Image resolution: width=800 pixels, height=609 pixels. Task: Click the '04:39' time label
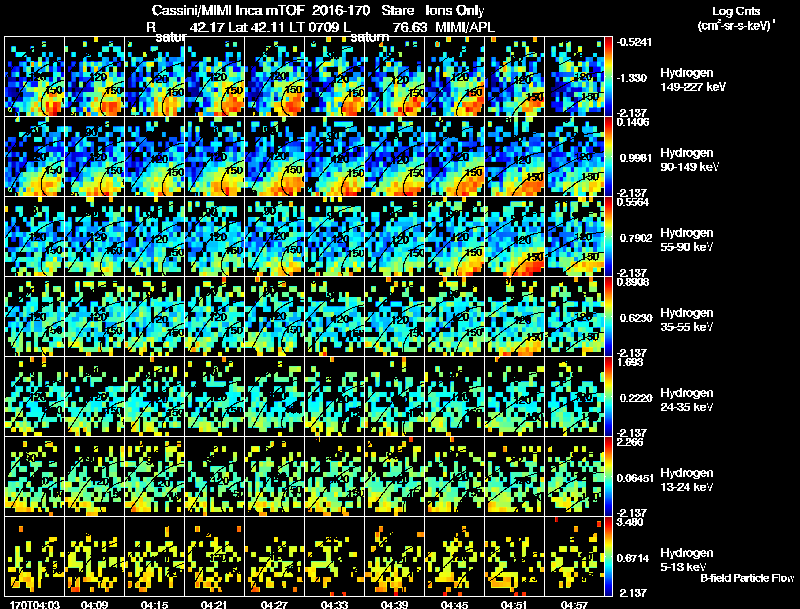[x=394, y=604]
